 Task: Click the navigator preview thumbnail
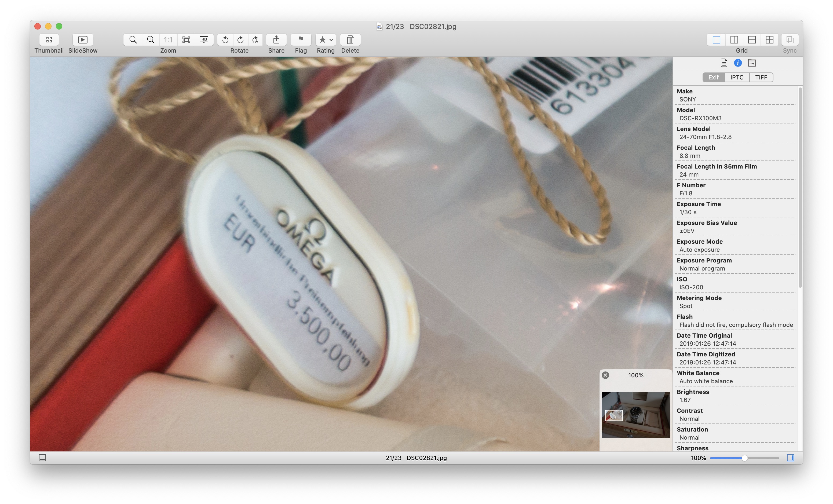(636, 415)
